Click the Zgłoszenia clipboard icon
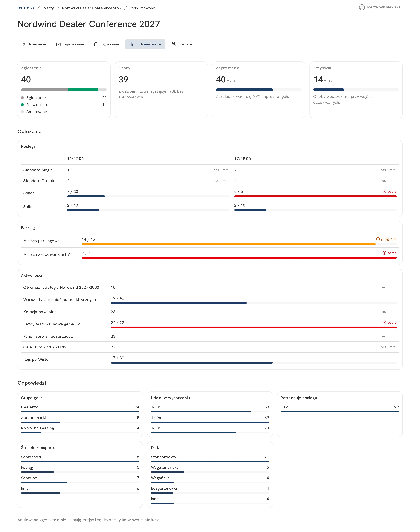Screen dimensions: 420x532 96,44
